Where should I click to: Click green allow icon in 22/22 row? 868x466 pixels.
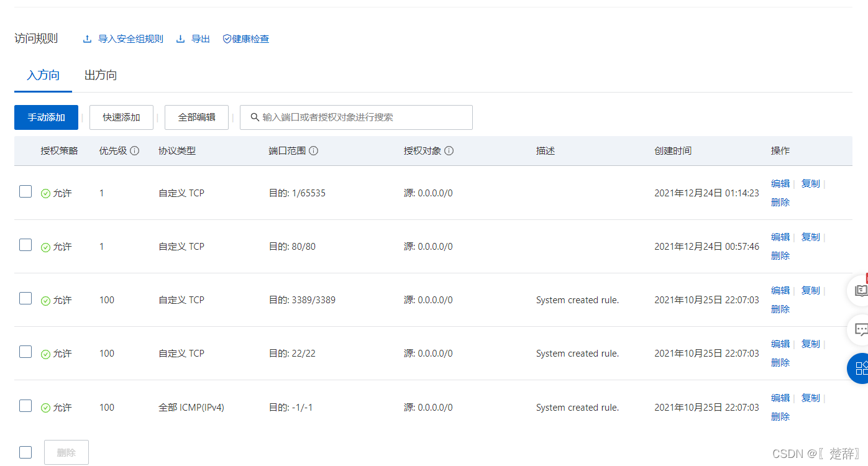[45, 354]
